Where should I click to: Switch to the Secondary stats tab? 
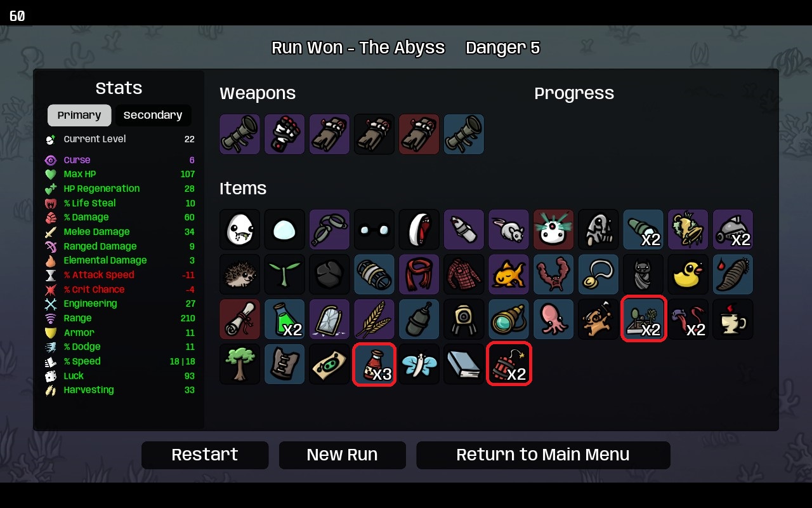point(153,116)
